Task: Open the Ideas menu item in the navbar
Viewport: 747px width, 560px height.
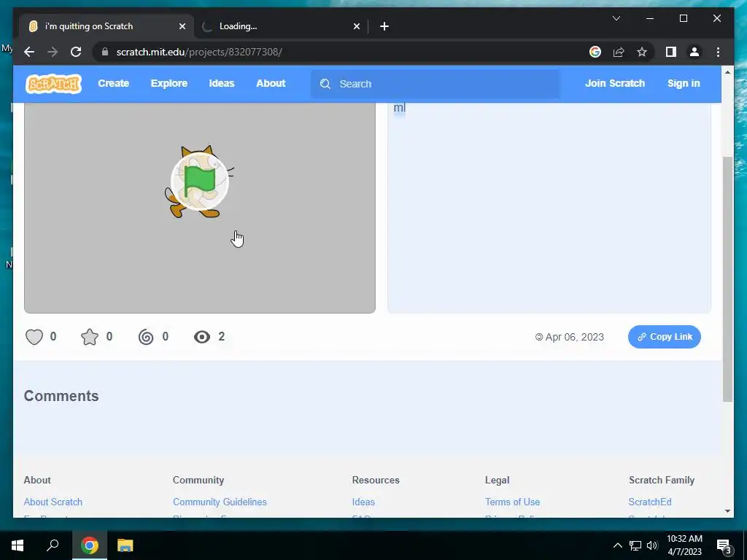Action: [222, 83]
